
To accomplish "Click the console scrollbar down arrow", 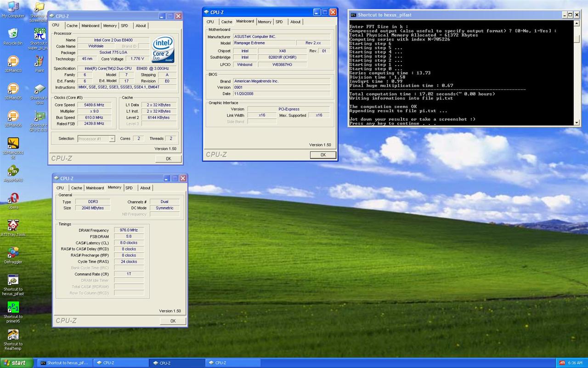I will (x=577, y=122).
